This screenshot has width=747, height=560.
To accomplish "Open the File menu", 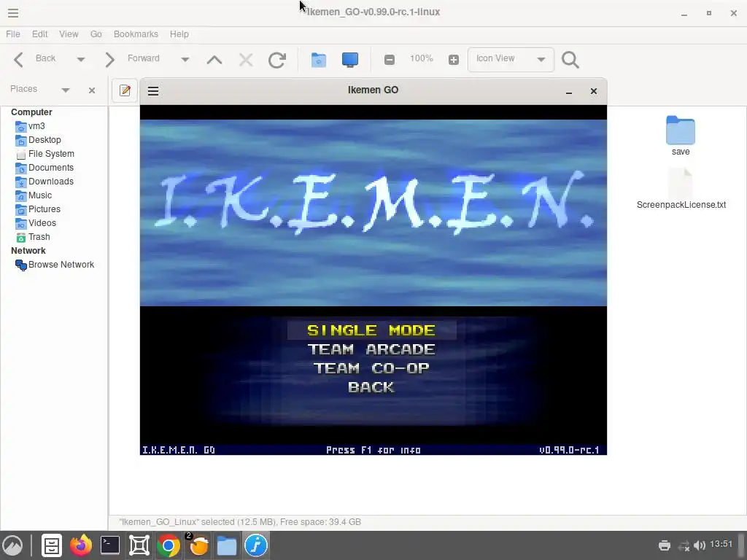I will [x=13, y=34].
